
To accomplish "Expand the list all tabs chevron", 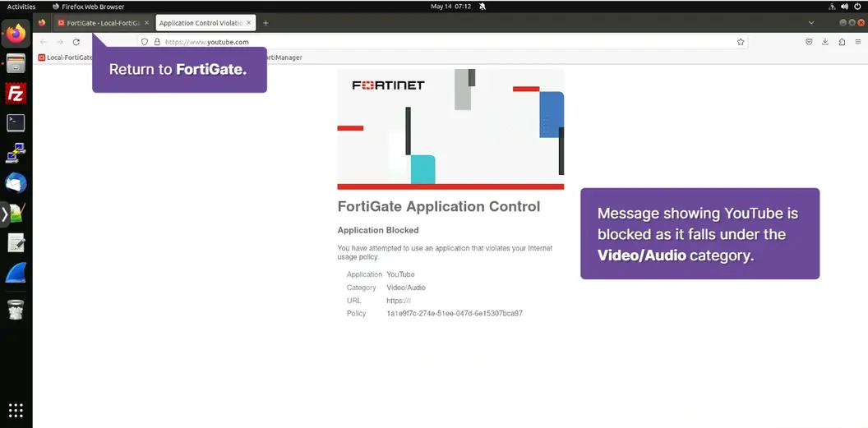I will (x=811, y=23).
